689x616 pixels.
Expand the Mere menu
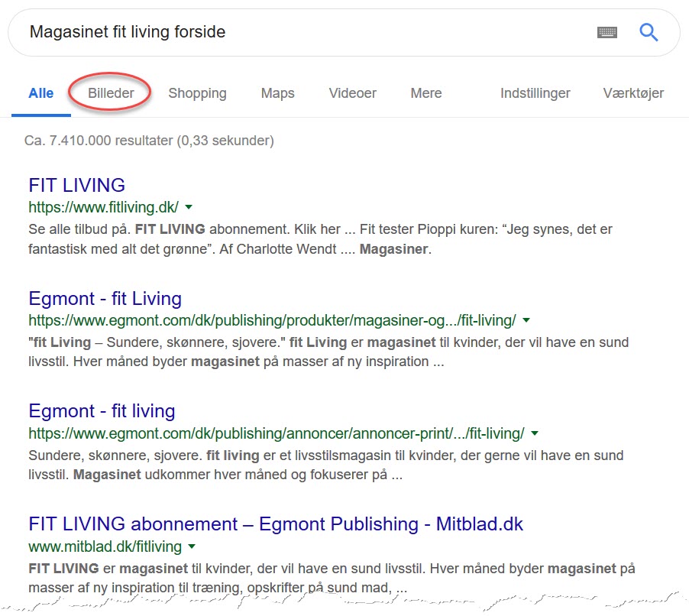tap(425, 93)
